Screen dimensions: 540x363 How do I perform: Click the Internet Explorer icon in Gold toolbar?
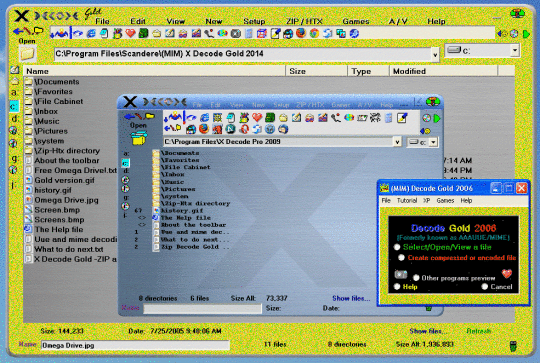click(91, 33)
